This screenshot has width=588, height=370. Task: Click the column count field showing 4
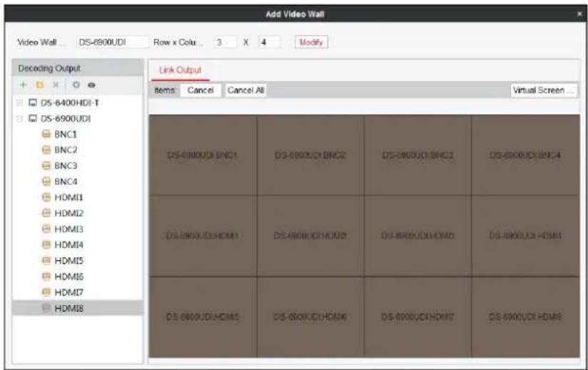[x=269, y=42]
